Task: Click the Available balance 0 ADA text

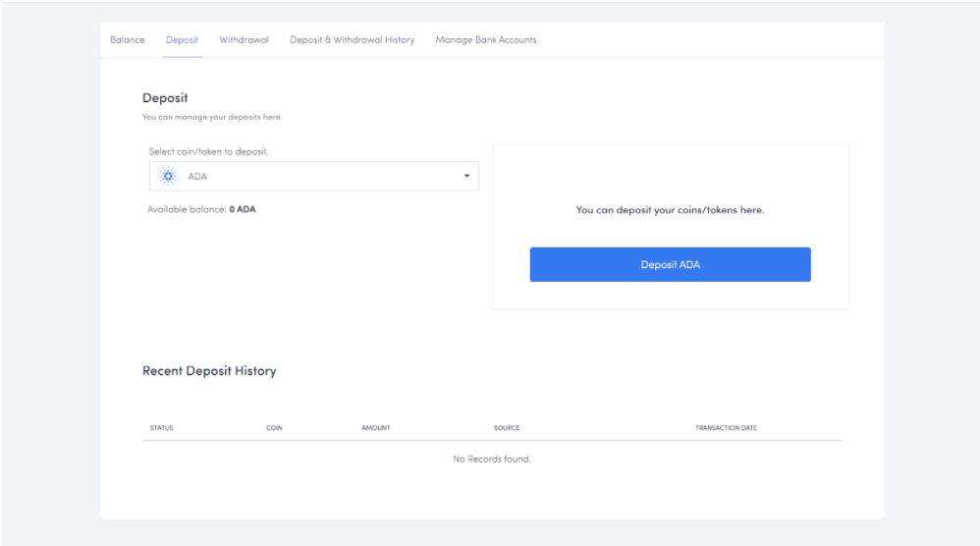Action: [201, 209]
